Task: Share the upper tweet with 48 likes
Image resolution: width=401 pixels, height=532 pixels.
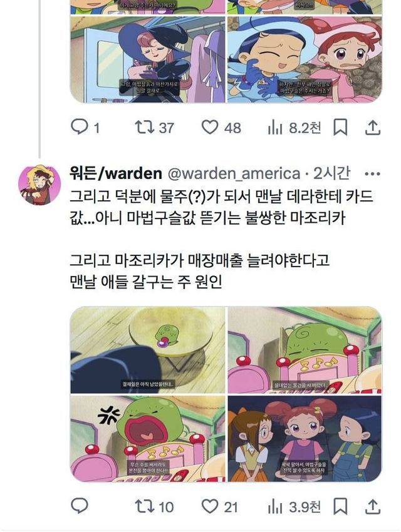Action: pyautogui.click(x=372, y=127)
